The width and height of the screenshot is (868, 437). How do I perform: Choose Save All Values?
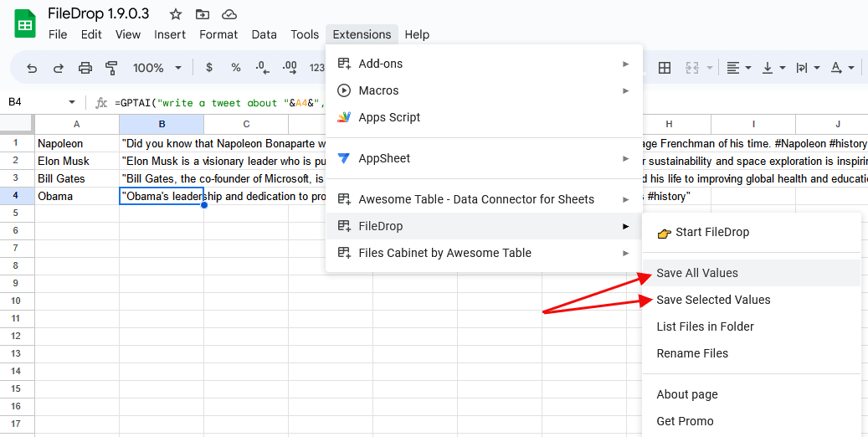pyautogui.click(x=752, y=273)
